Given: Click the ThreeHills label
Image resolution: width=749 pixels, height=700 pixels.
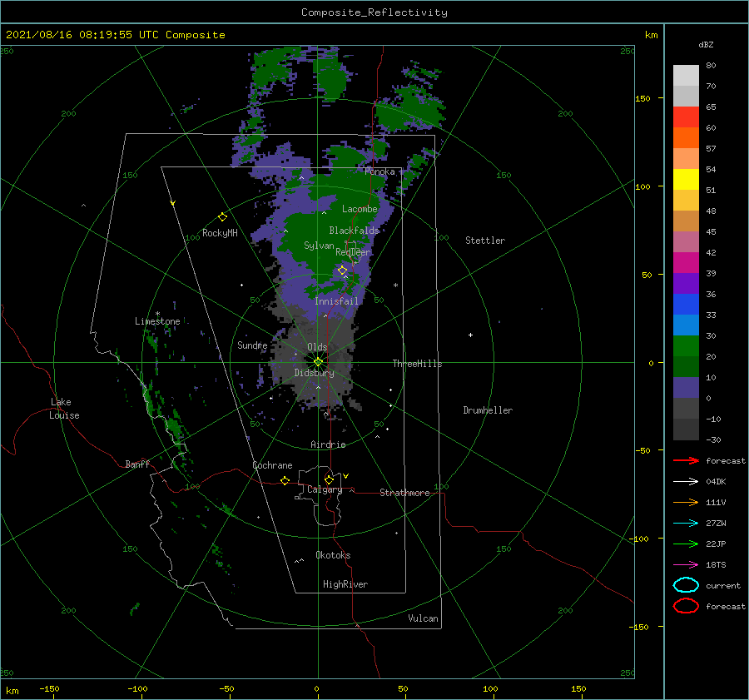Looking at the screenshot, I should coord(417,364).
